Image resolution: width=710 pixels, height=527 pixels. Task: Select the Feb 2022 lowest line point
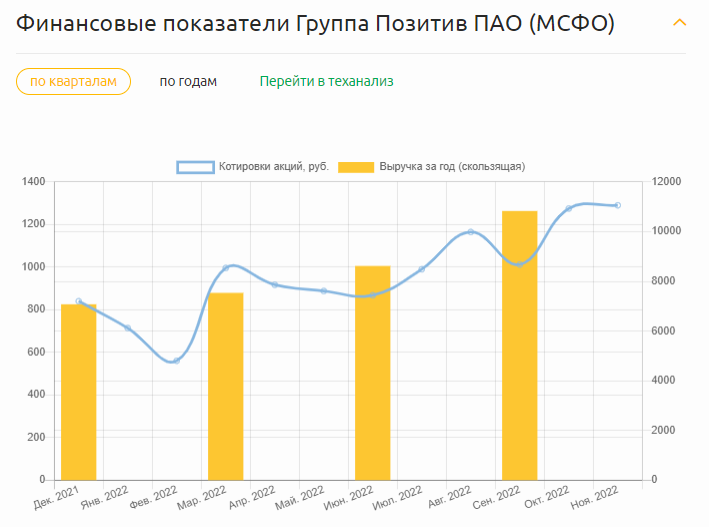click(176, 361)
